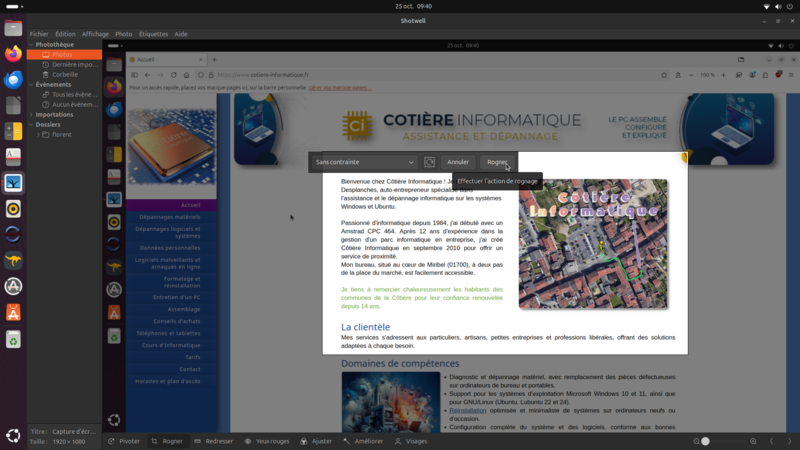This screenshot has height=450, width=800.
Task: Expand the florent folder node
Action: [x=38, y=135]
